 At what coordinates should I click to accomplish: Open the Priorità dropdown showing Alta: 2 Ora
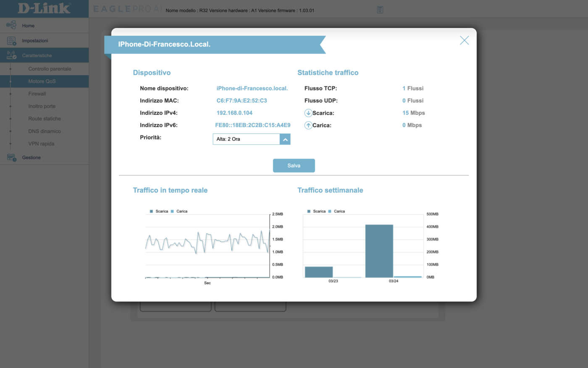coord(252,139)
